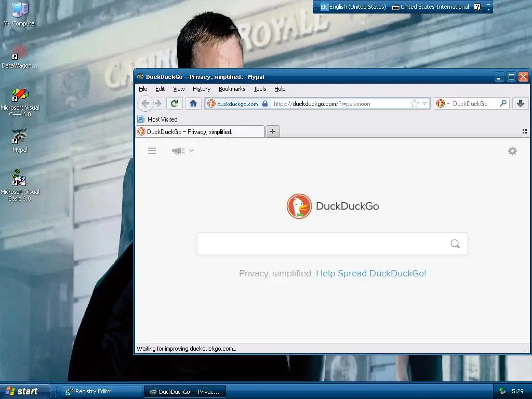Open the megaphone announcements dropdown

tap(182, 150)
